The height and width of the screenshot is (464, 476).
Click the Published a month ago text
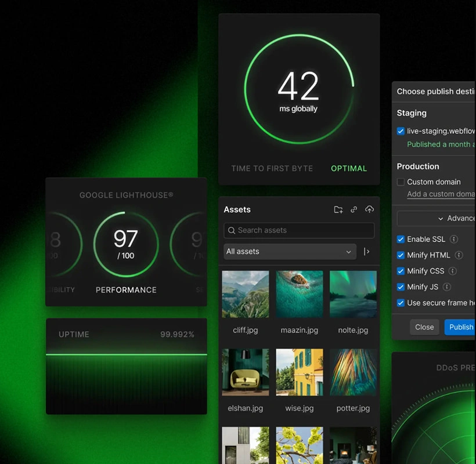pyautogui.click(x=441, y=144)
